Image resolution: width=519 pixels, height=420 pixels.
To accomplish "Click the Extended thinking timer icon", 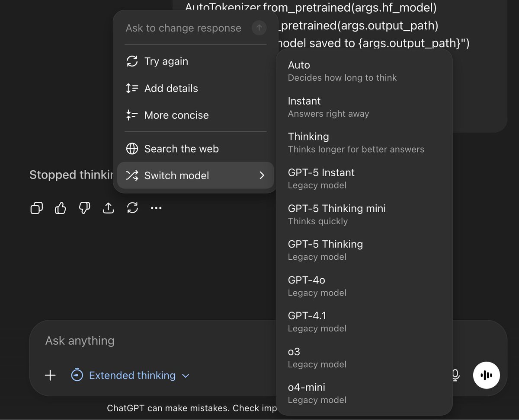I will [77, 375].
